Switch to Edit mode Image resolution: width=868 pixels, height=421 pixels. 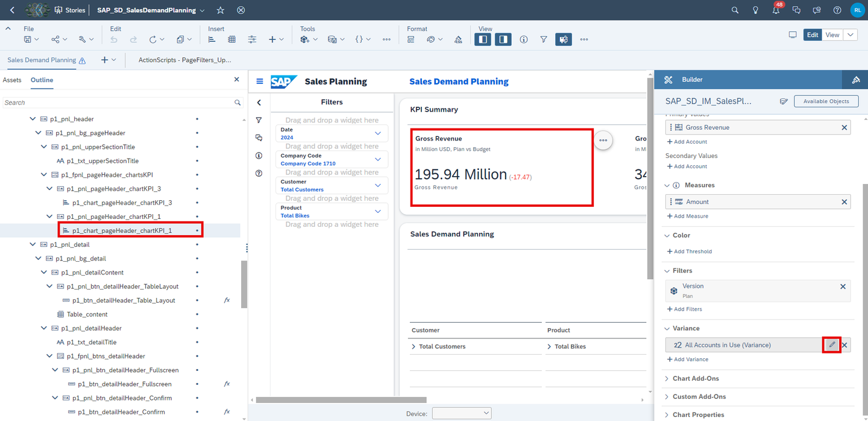pos(813,35)
